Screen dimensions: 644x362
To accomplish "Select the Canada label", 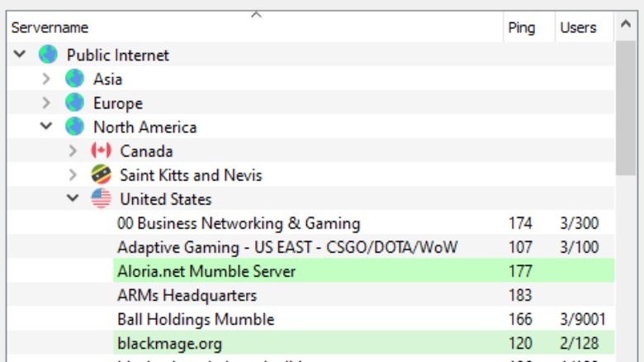I will click(x=146, y=151).
